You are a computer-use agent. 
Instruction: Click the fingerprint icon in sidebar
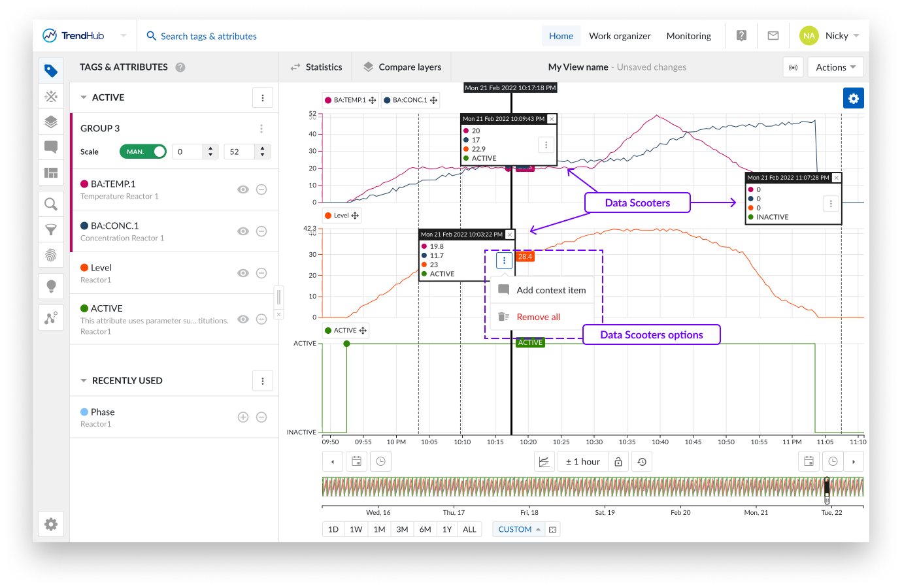click(x=51, y=255)
